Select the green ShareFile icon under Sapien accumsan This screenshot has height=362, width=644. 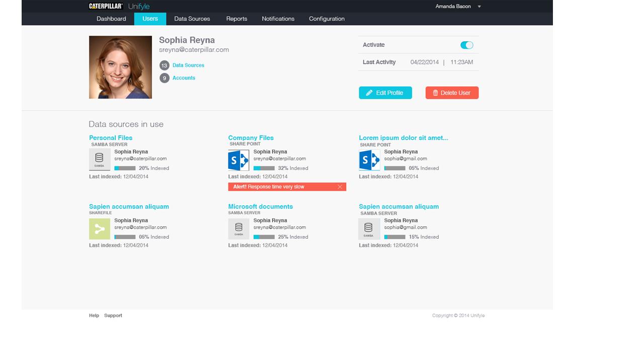click(x=99, y=228)
